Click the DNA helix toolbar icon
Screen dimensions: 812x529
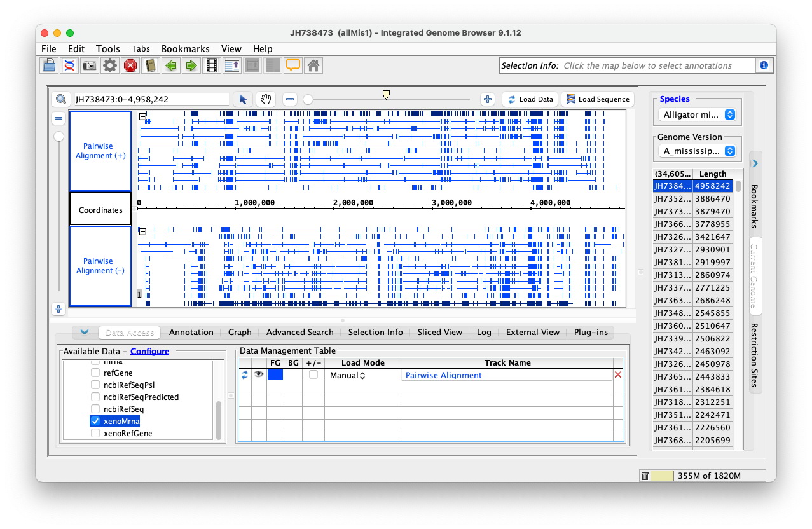click(69, 65)
